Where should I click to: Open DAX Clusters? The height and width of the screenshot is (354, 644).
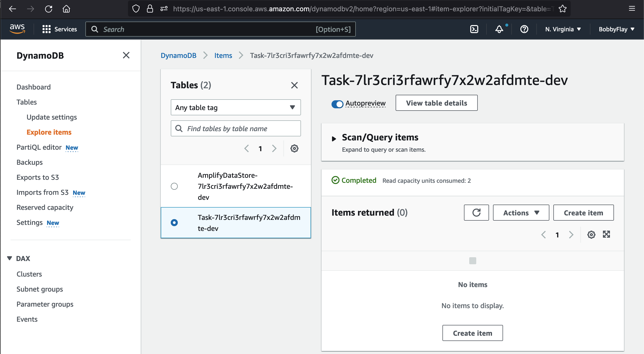click(29, 274)
